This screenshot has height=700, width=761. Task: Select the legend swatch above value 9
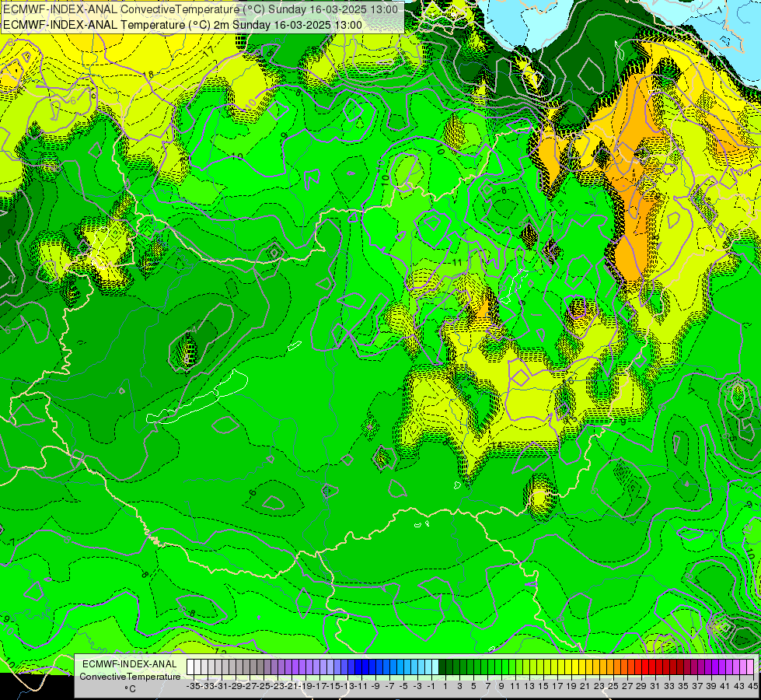point(498,667)
